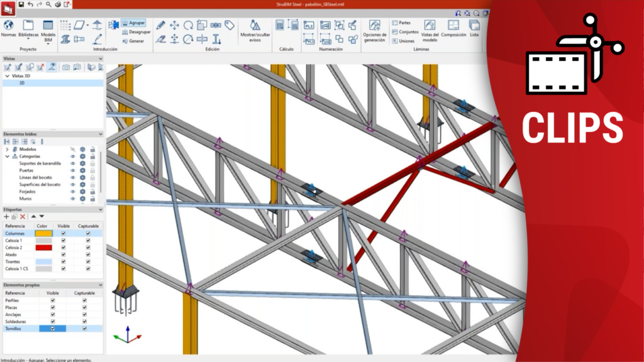Select the pencil edit tool
Image resolution: width=644 pixels, height=362 pixels.
tap(161, 25)
